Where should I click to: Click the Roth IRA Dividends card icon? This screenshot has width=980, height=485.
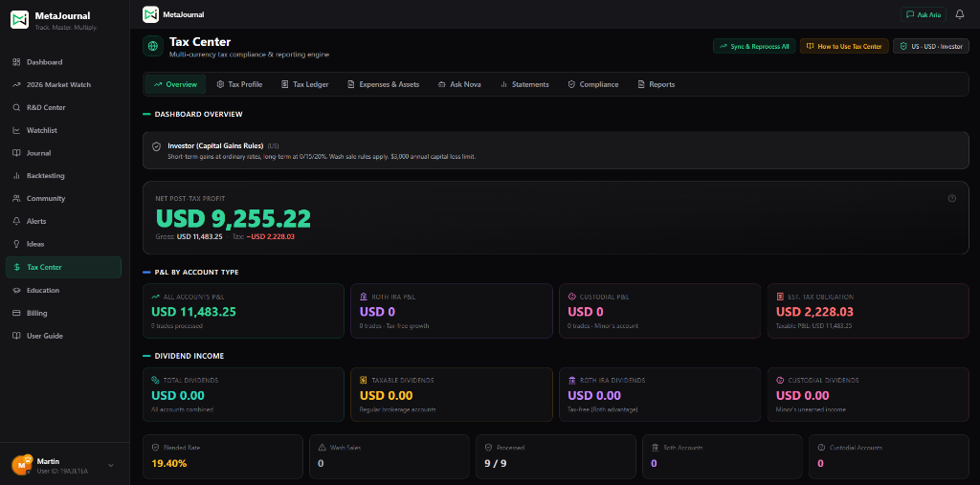(572, 380)
